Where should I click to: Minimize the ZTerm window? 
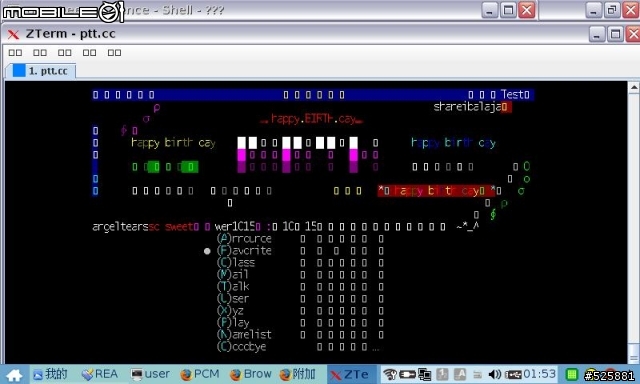(x=597, y=35)
